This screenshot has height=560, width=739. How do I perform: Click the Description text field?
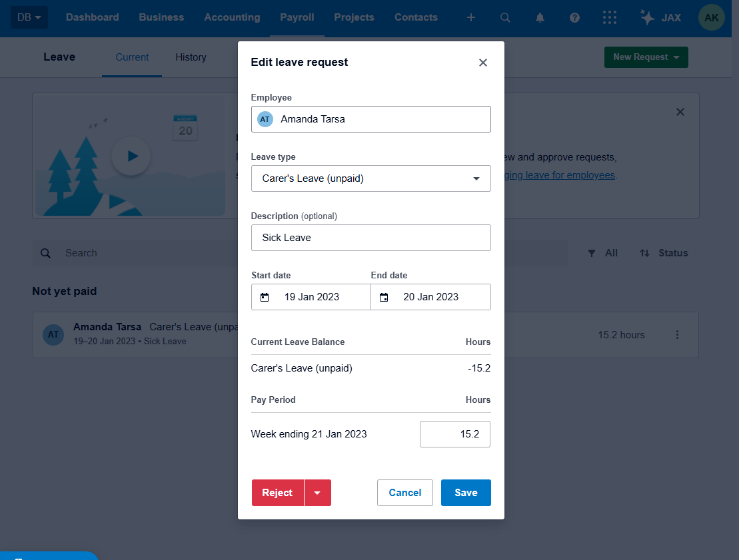click(x=370, y=238)
